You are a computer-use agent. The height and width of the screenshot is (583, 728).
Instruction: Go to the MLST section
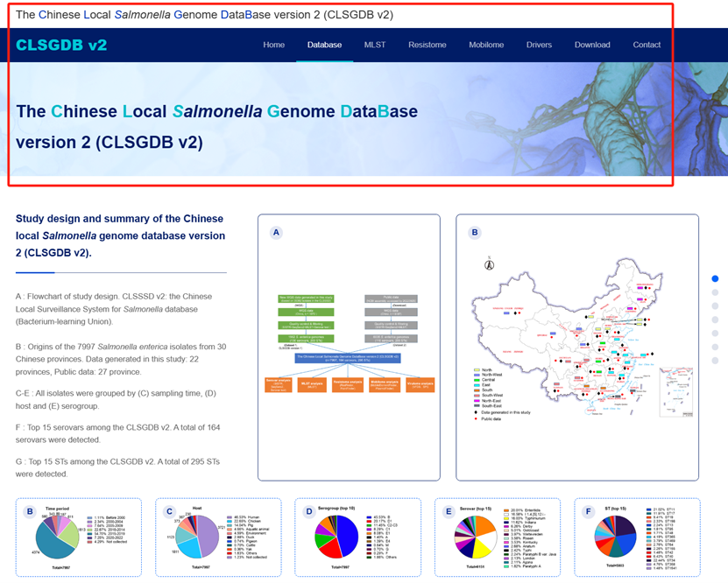375,45
